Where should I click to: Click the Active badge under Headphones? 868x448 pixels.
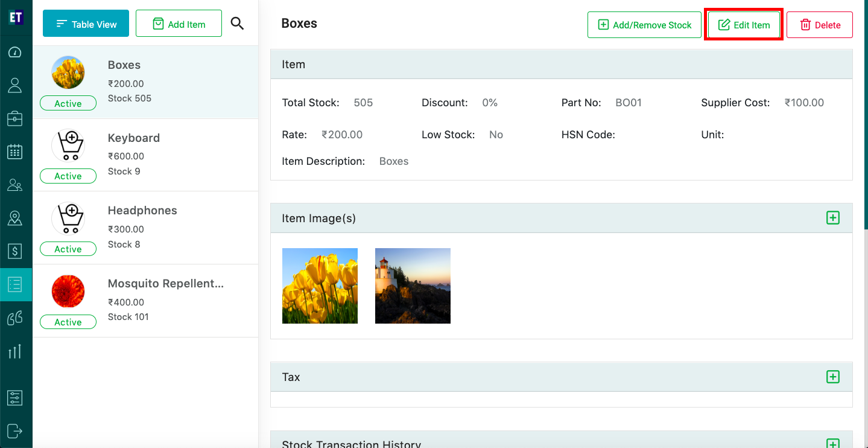click(x=68, y=249)
